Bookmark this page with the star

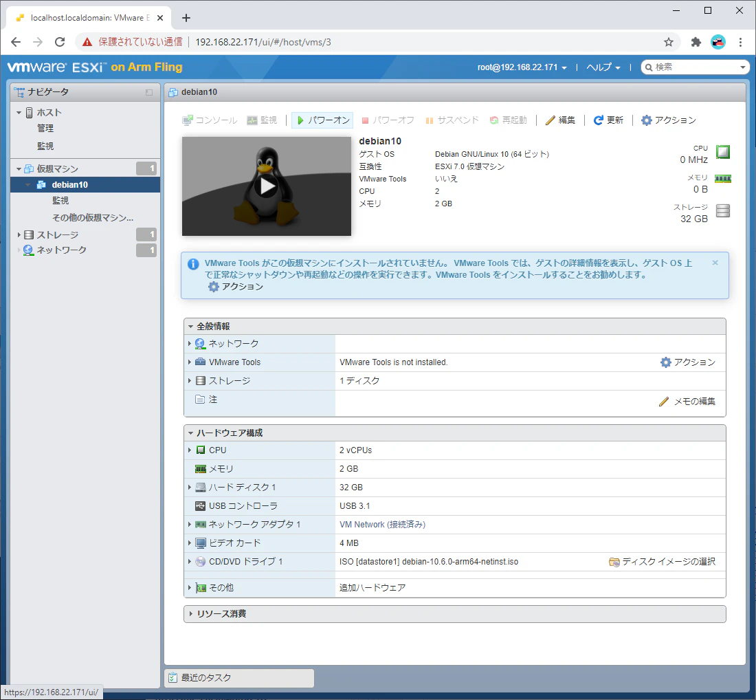click(x=668, y=42)
